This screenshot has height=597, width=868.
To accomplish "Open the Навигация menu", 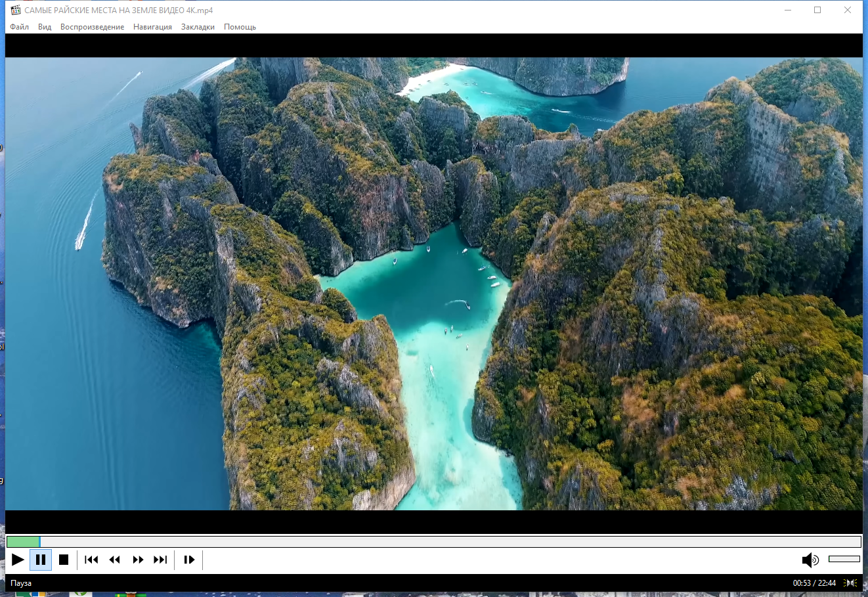I will (x=152, y=27).
